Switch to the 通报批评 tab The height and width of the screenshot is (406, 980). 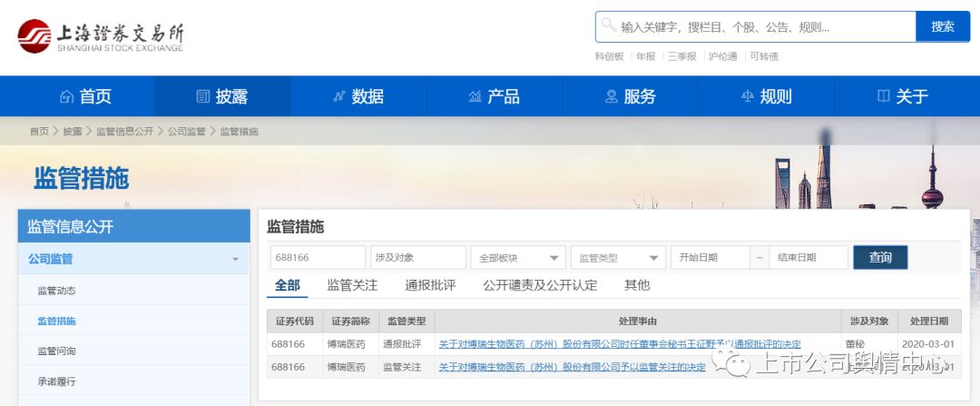[x=430, y=286]
